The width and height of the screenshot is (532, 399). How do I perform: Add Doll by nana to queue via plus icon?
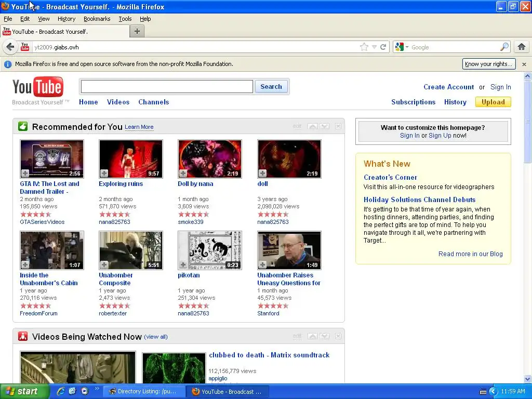click(183, 174)
